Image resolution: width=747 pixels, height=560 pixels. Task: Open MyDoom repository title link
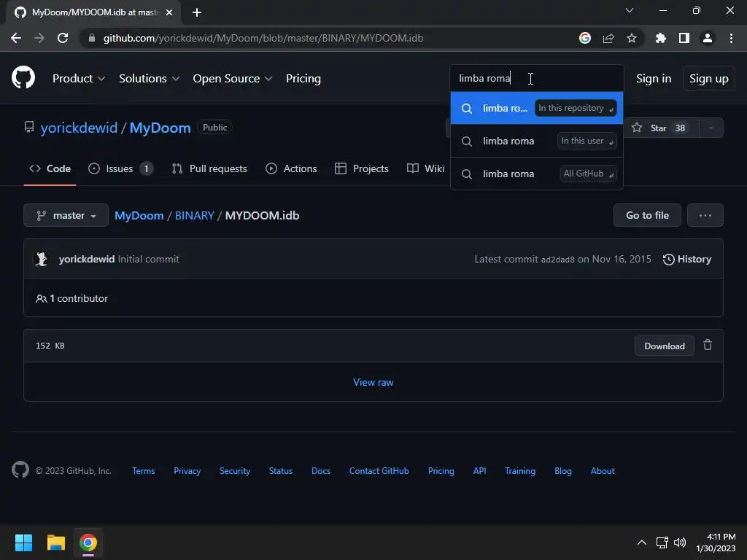click(x=160, y=128)
